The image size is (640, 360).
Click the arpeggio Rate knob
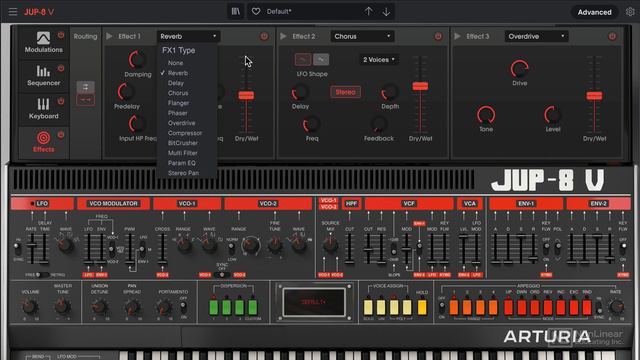[x=616, y=307]
